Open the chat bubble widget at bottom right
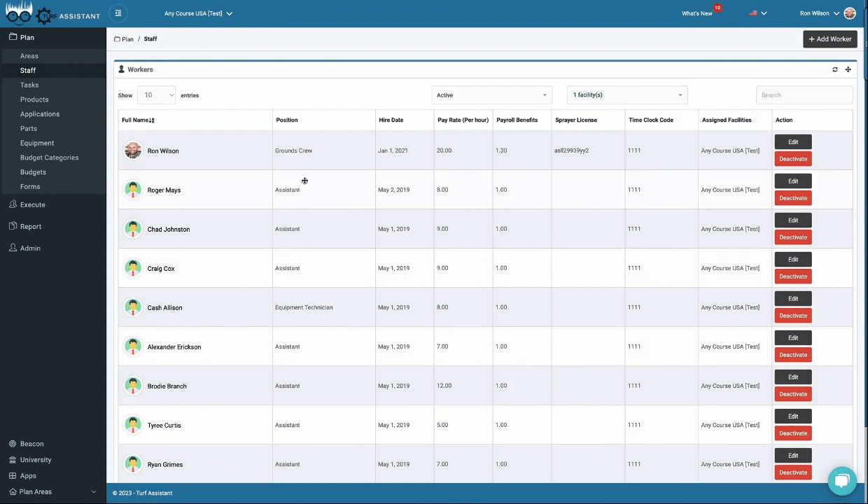The height and width of the screenshot is (504, 868). point(842,481)
